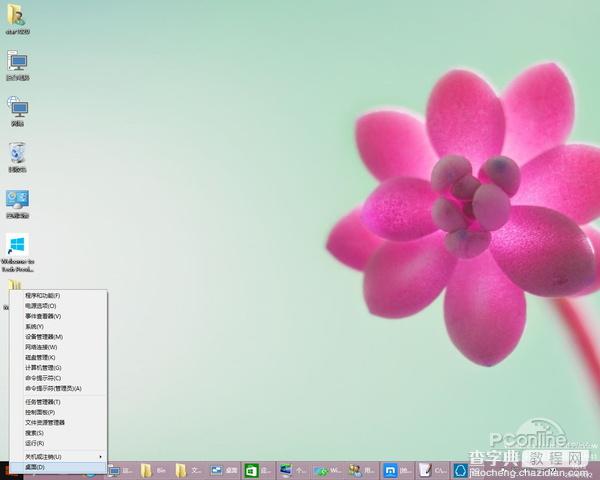Select 搜索(S) in the menu
Viewport: 600px width, 480px height.
[x=58, y=433]
